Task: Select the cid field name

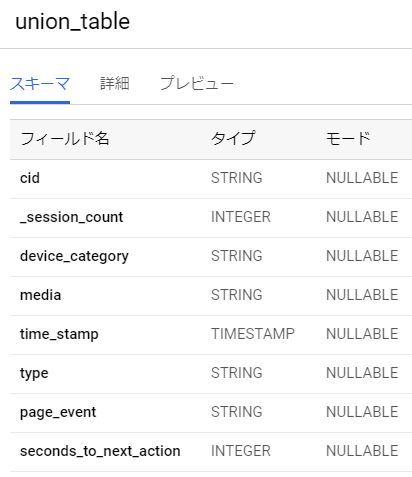Action: [x=30, y=178]
